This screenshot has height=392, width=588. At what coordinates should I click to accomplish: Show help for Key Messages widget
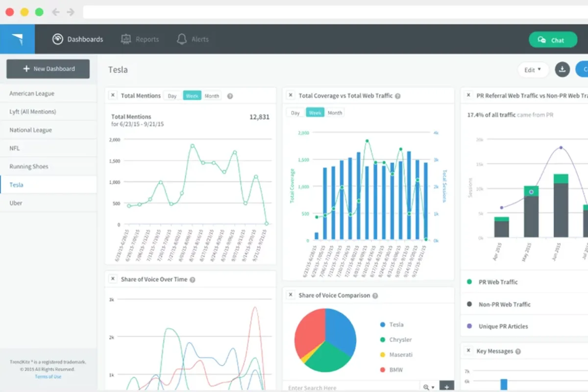tap(518, 351)
